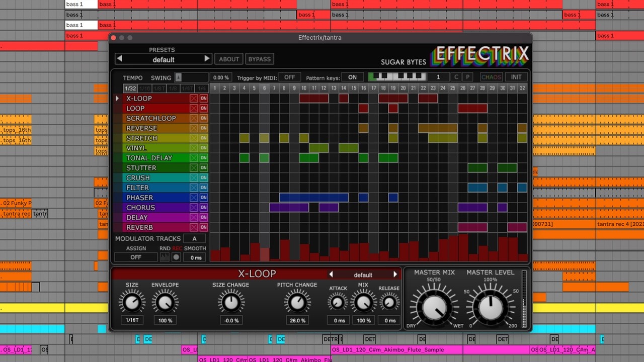Click the CHAOS button
The height and width of the screenshot is (362, 644).
click(x=491, y=77)
